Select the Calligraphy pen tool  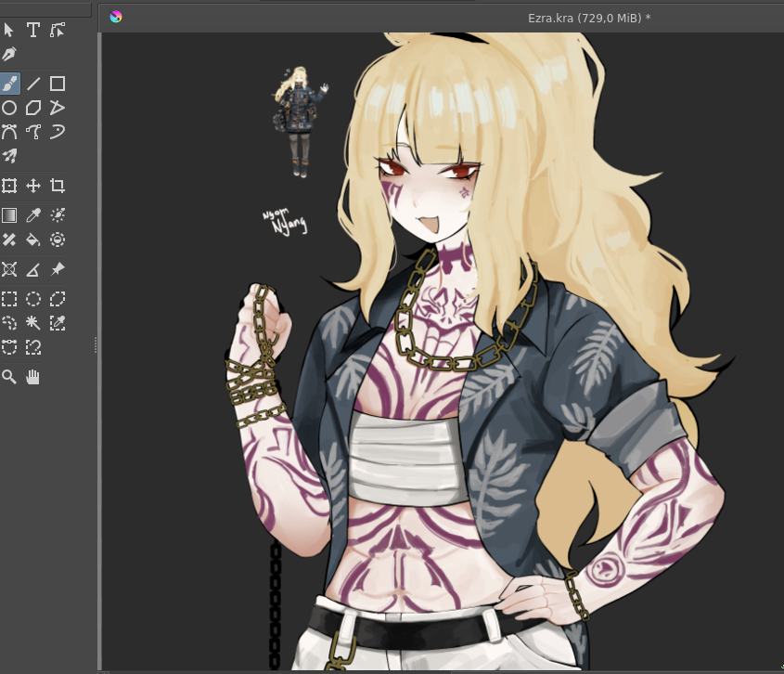(9, 54)
